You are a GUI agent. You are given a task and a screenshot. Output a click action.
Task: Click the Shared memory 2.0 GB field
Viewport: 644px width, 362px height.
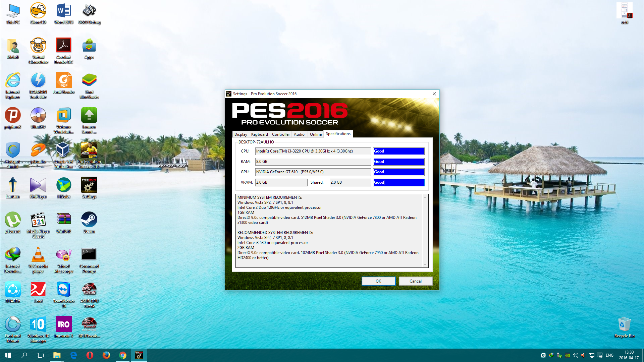click(350, 182)
